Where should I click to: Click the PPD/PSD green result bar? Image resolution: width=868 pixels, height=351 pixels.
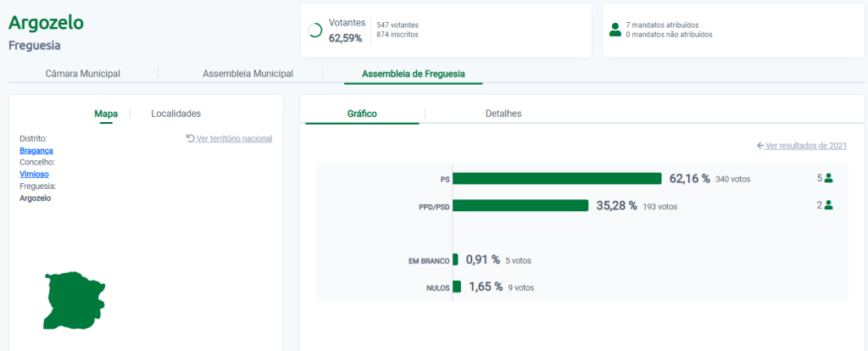[520, 206]
